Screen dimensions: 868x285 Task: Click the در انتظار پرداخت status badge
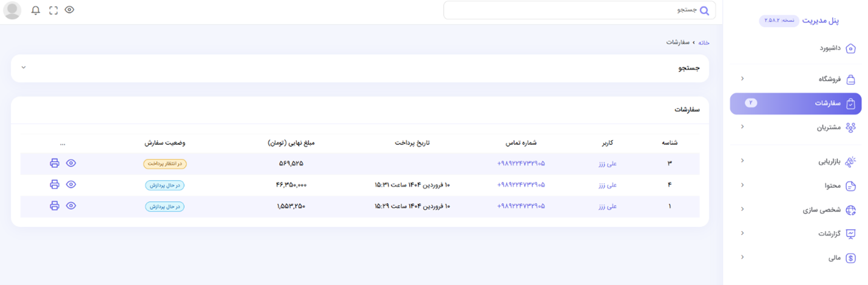165,164
